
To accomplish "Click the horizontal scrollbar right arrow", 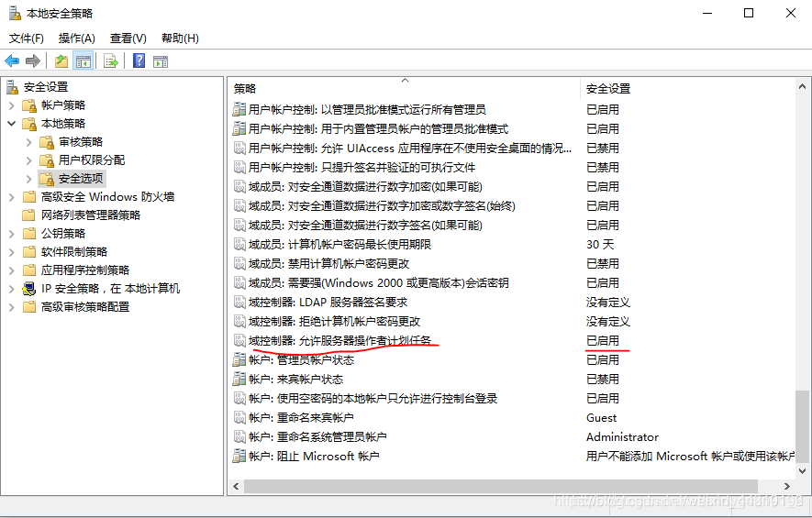I will pyautogui.click(x=787, y=487).
